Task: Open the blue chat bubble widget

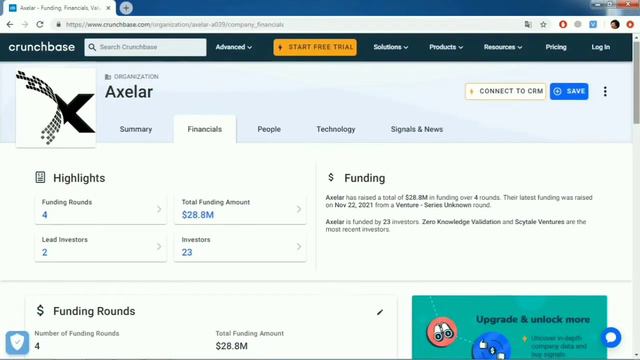Action: click(611, 337)
